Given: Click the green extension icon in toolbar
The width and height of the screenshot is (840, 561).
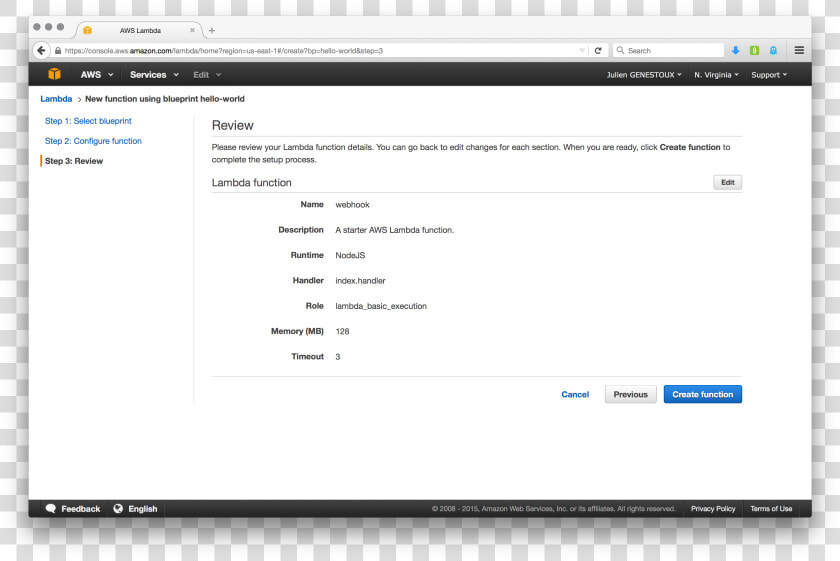Looking at the screenshot, I should [754, 50].
